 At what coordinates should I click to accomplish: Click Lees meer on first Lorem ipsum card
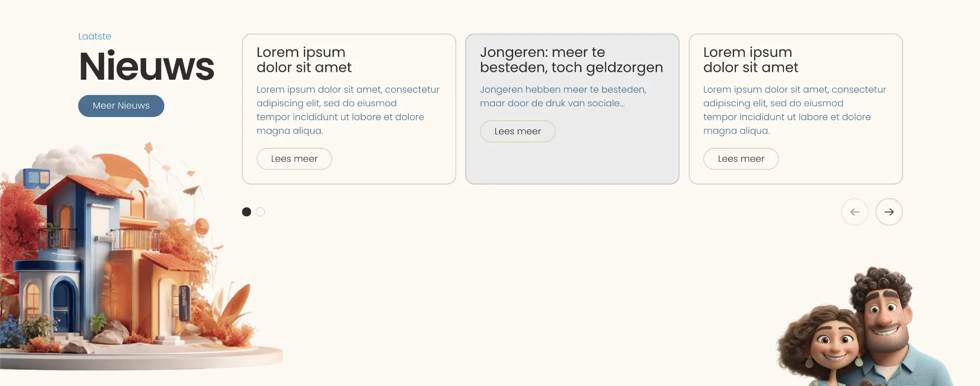tap(294, 159)
